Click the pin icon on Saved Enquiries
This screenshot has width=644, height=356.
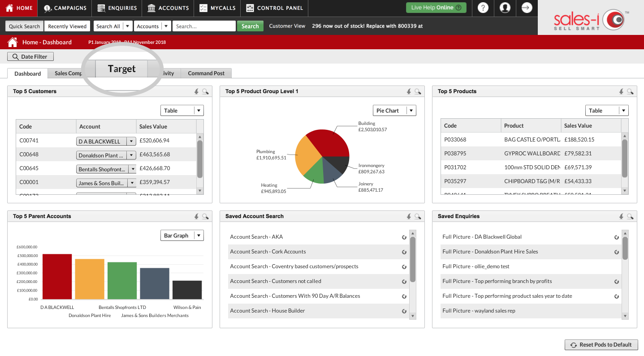pyautogui.click(x=621, y=216)
